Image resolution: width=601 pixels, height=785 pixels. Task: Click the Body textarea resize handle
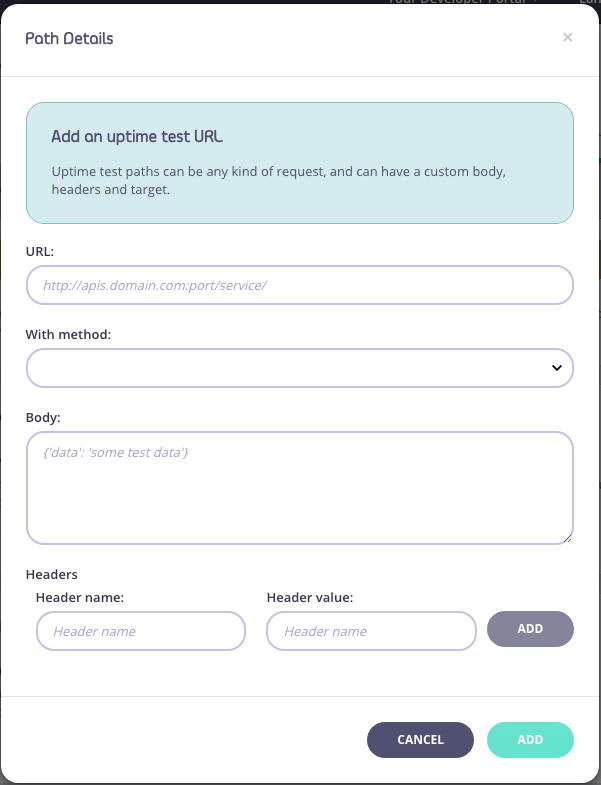click(568, 539)
